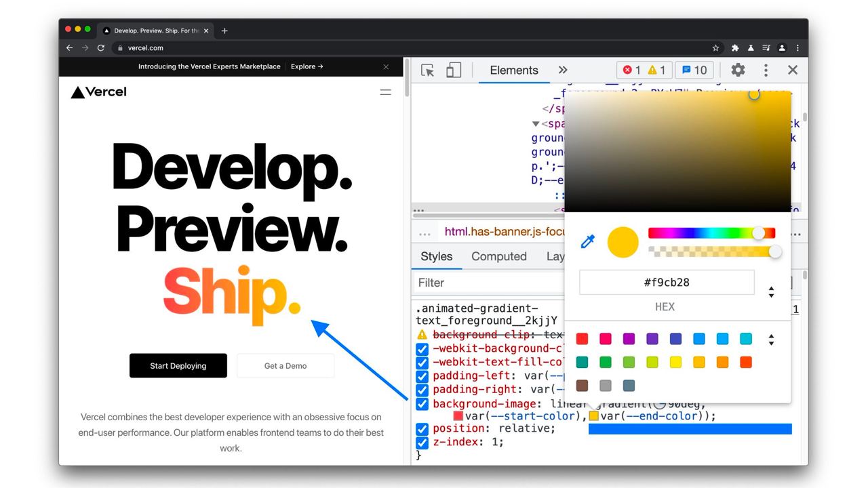The width and height of the screenshot is (868, 488).
Task: Uncheck the padding-left declaration
Action: (422, 376)
